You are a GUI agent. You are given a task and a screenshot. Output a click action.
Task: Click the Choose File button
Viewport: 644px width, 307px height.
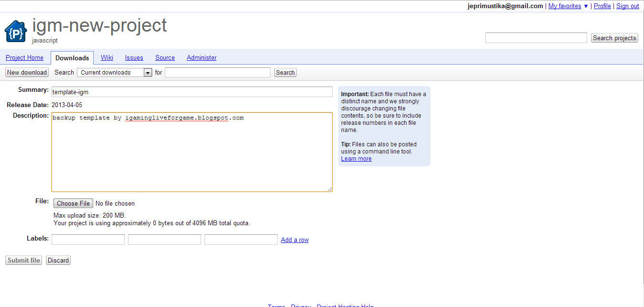(x=73, y=203)
